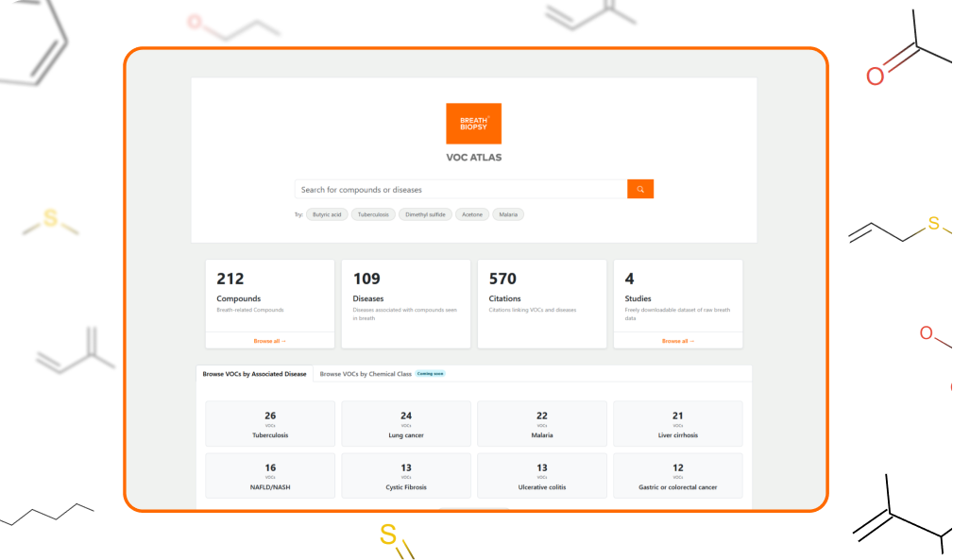Click the 212 Compounds count
The height and width of the screenshot is (560, 953).
230,279
